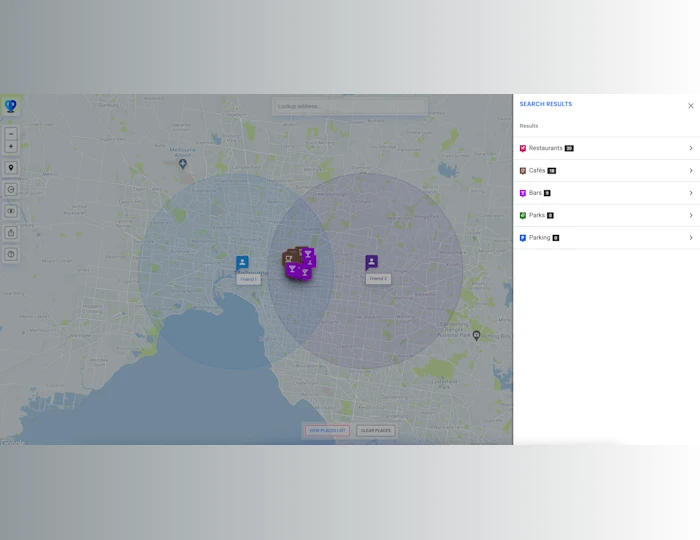The image size is (700, 540).
Task: Click the app logo pin icon
Action: tap(11, 106)
